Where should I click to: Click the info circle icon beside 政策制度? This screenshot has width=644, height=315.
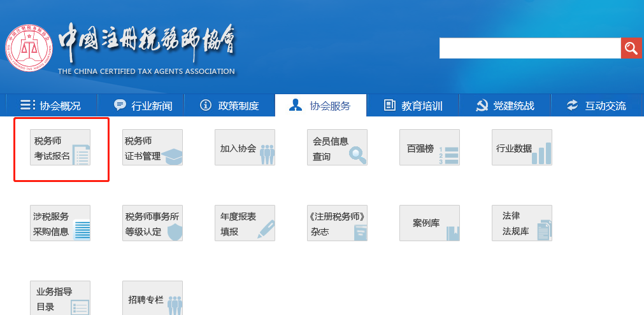(205, 105)
